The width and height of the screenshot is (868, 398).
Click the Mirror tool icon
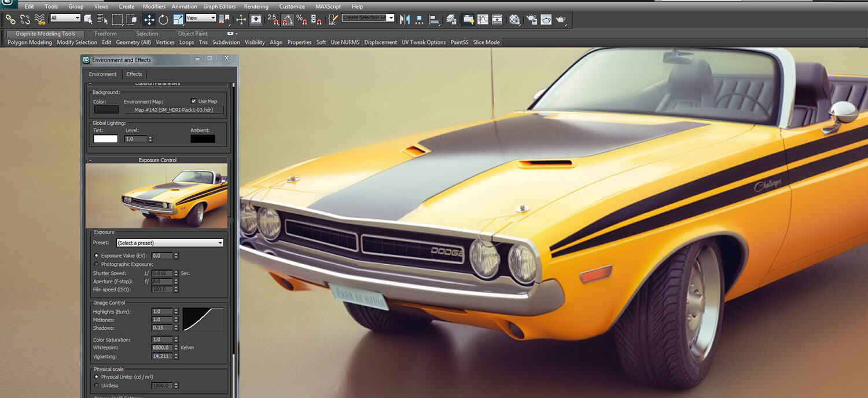click(404, 19)
